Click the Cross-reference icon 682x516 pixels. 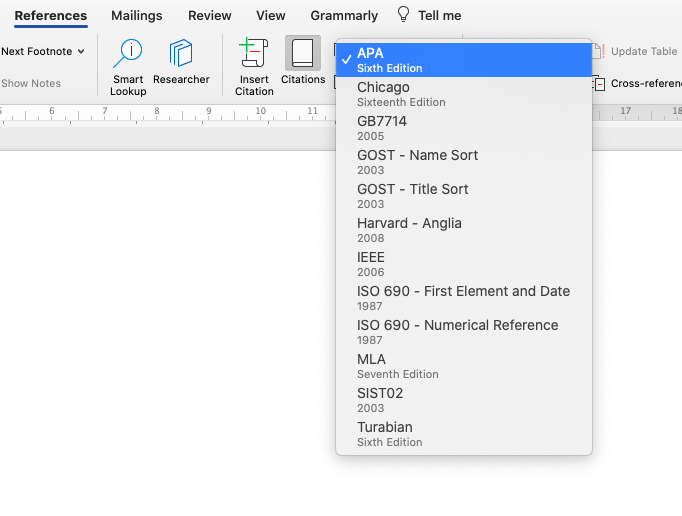[x=600, y=83]
